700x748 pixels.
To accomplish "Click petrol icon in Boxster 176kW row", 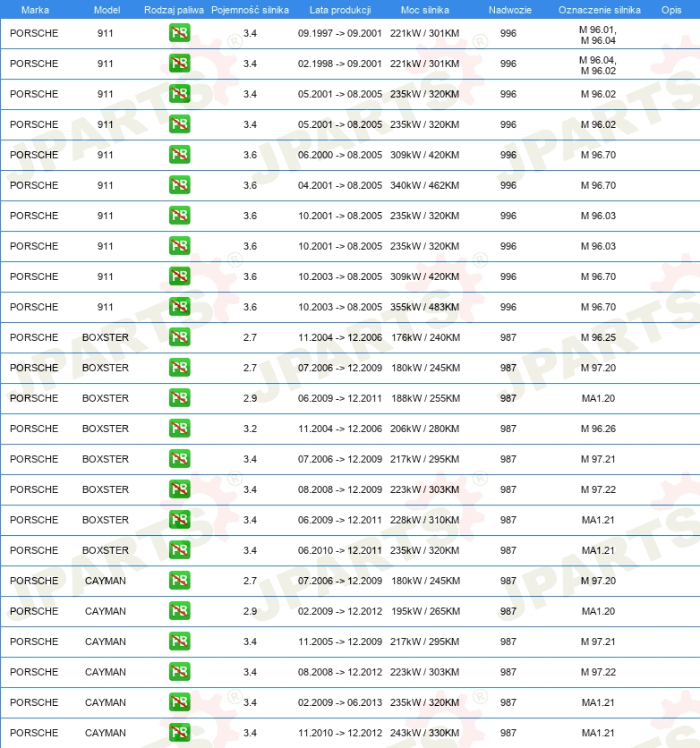I will pyautogui.click(x=179, y=337).
